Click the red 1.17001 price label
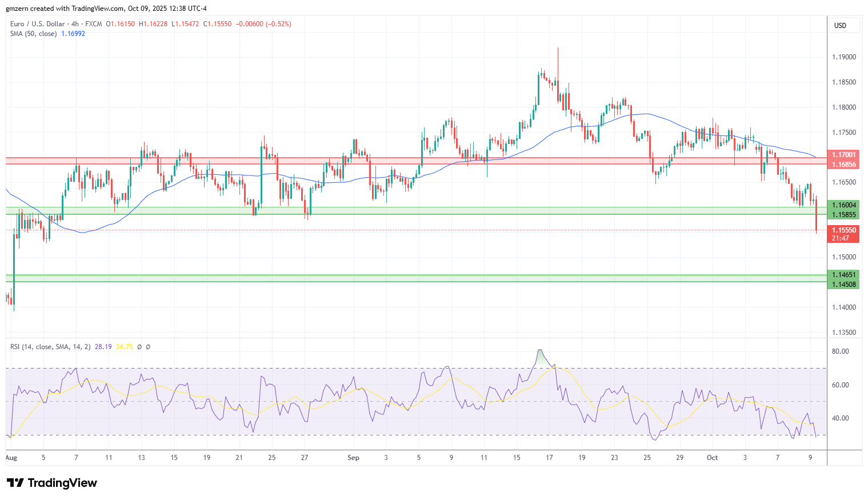This screenshot has width=868, height=500. pyautogui.click(x=843, y=155)
